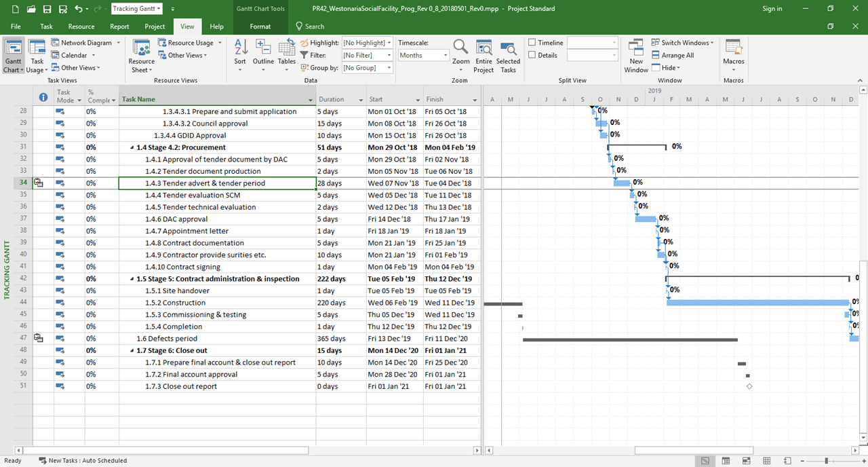This screenshot has width=868, height=467.
Task: Switch to the Report ribbon tab
Action: 119,26
